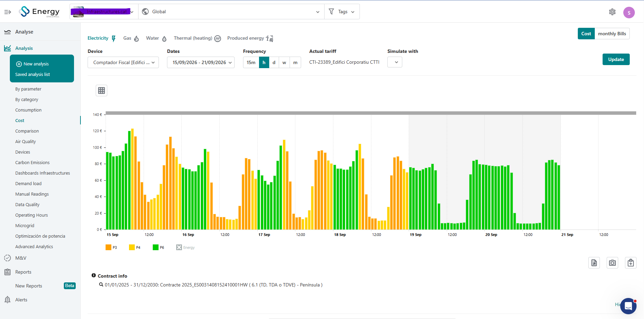644x319 pixels.
Task: Switch to the Gas tab
Action: pos(131,38)
